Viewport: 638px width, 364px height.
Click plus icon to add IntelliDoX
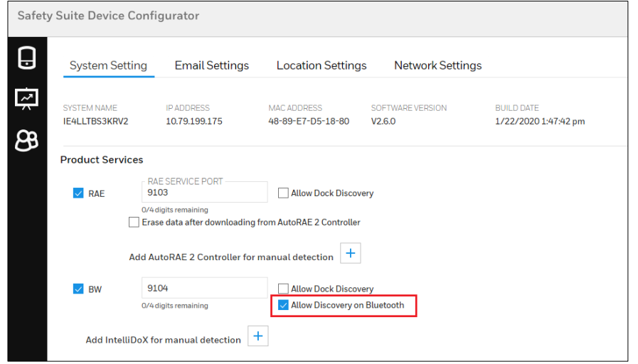(x=258, y=336)
